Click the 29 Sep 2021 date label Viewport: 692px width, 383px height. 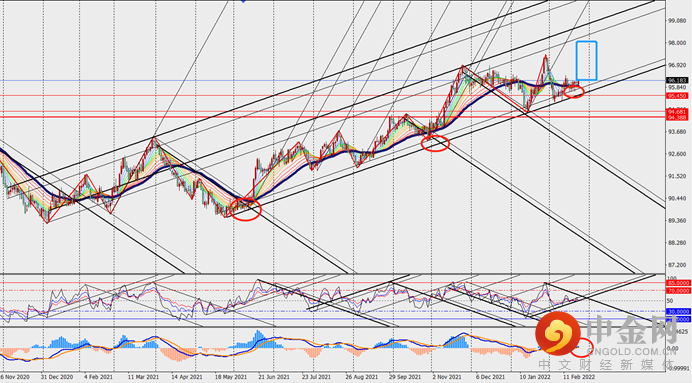click(405, 377)
